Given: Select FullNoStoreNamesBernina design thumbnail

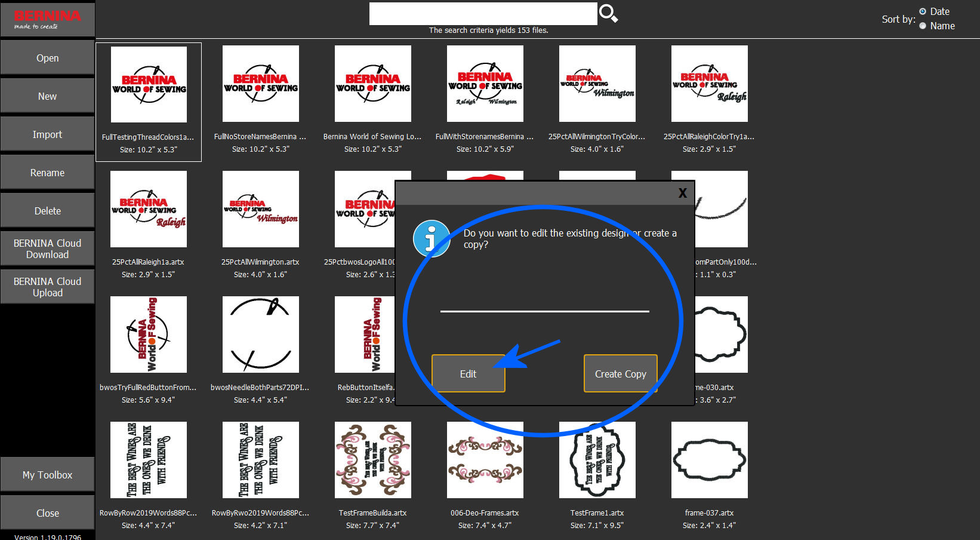Looking at the screenshot, I should pyautogui.click(x=261, y=84).
